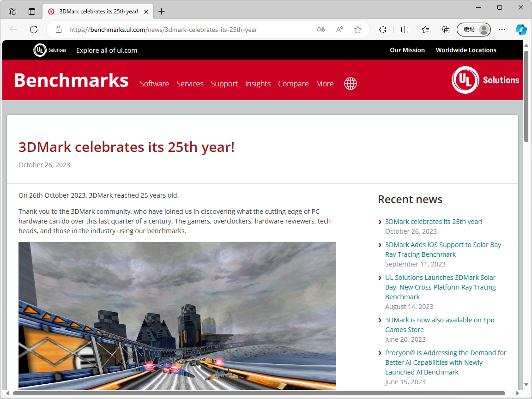Open the translate page icon in address bar
This screenshot has height=399, width=532.
320,29
